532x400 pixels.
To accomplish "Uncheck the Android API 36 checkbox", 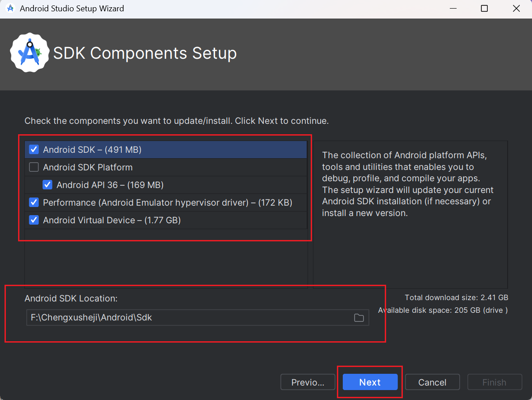I will (x=47, y=185).
